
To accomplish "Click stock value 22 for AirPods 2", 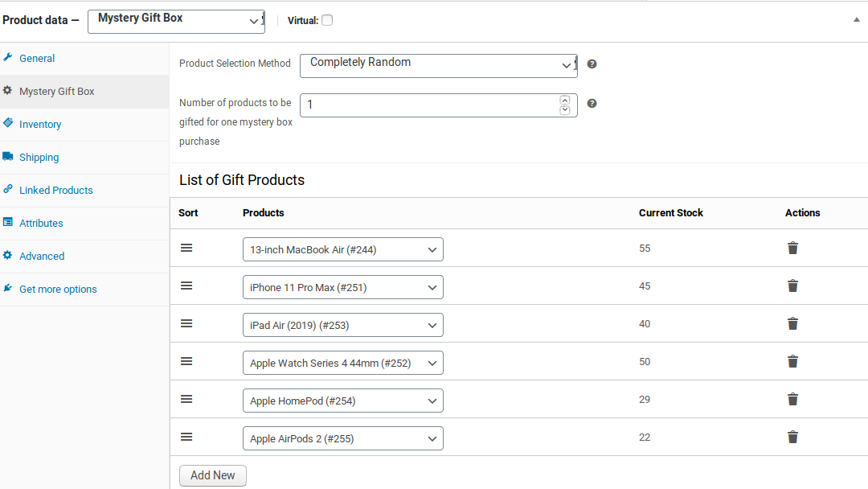I will tap(645, 437).
